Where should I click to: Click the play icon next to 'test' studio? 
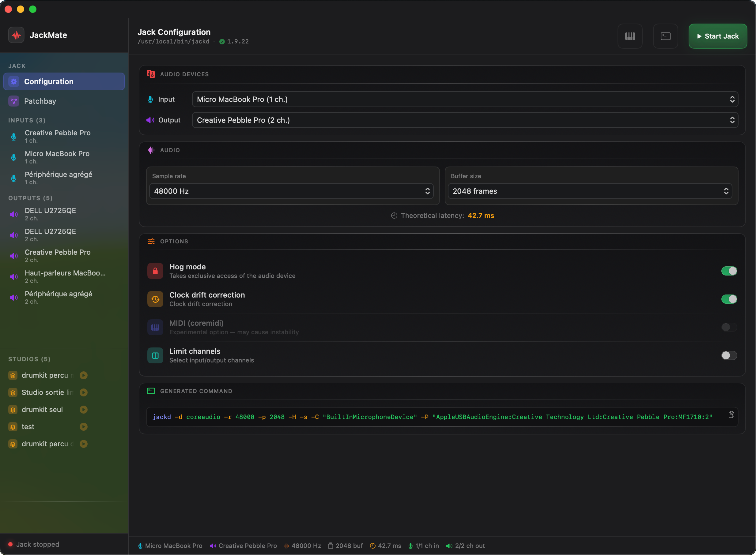84,427
